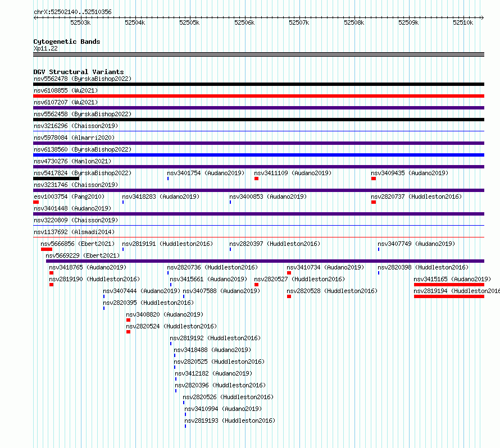Select nsv2820526 (Huddleston2016) label
Screen dimensions: 500x448
(x=228, y=397)
